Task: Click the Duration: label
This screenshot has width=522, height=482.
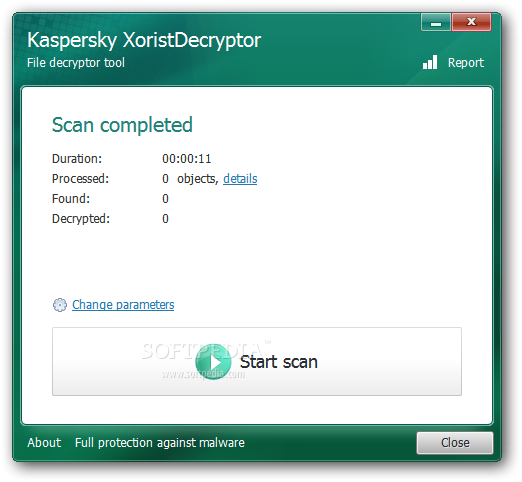Action: (77, 159)
